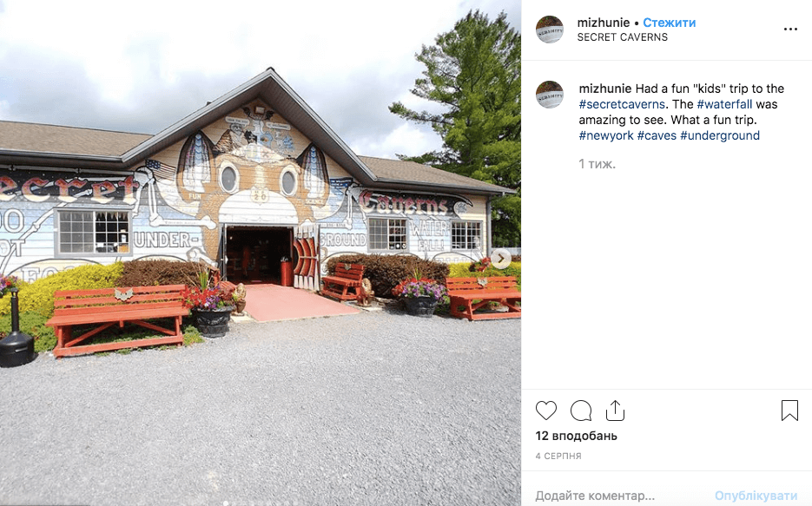This screenshot has width=812, height=506.
Task: Click the Опублікувати post button
Action: (756, 496)
